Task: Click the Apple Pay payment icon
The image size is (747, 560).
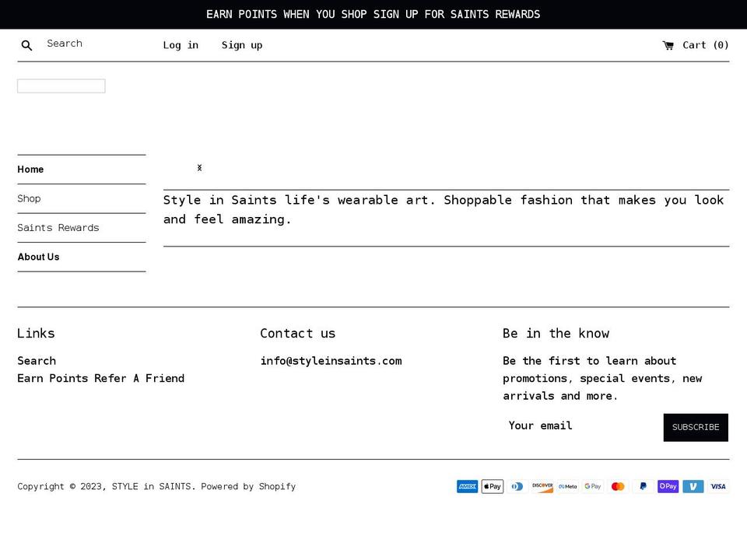Action: 492,486
